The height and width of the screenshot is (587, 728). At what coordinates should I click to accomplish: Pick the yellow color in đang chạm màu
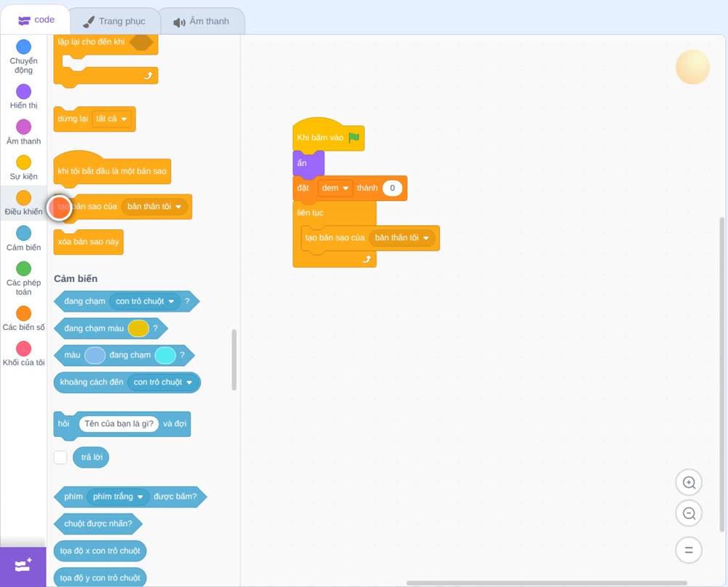pyautogui.click(x=138, y=328)
